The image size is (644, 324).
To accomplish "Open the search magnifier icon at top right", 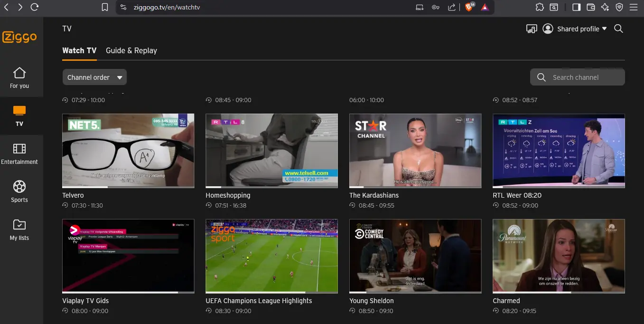I will tap(618, 29).
